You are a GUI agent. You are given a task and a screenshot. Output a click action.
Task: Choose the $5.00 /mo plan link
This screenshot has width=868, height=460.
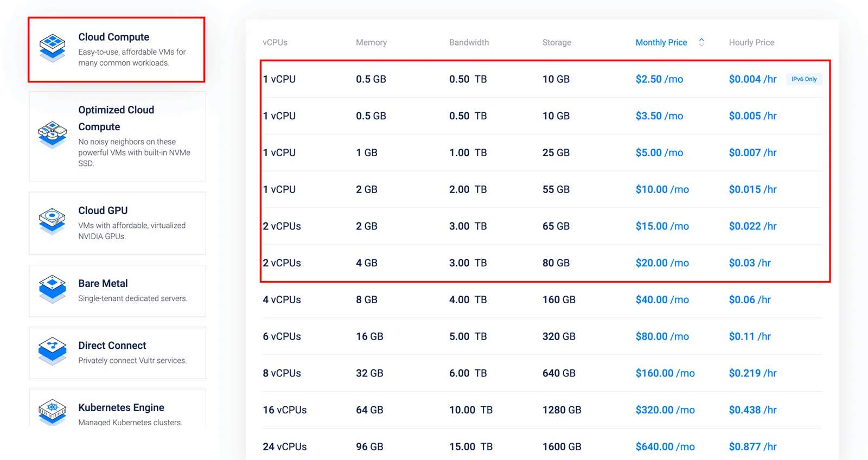tap(659, 153)
